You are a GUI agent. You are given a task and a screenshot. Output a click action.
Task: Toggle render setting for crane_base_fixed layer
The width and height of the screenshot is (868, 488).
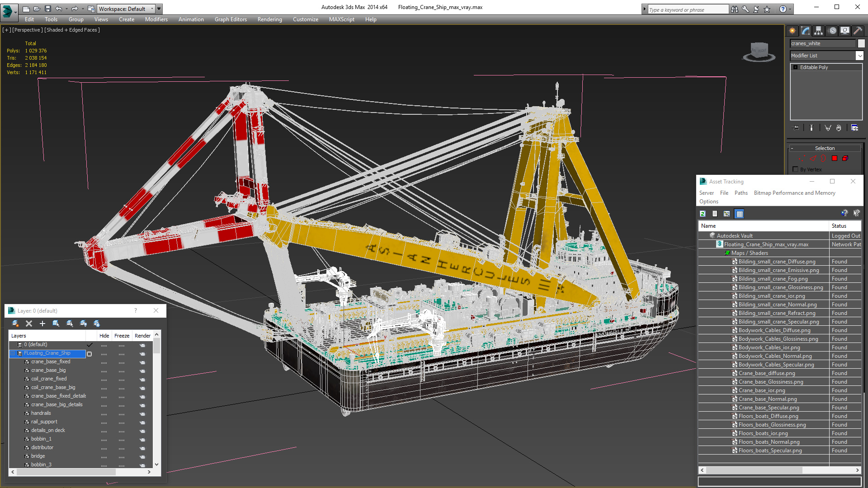click(142, 362)
